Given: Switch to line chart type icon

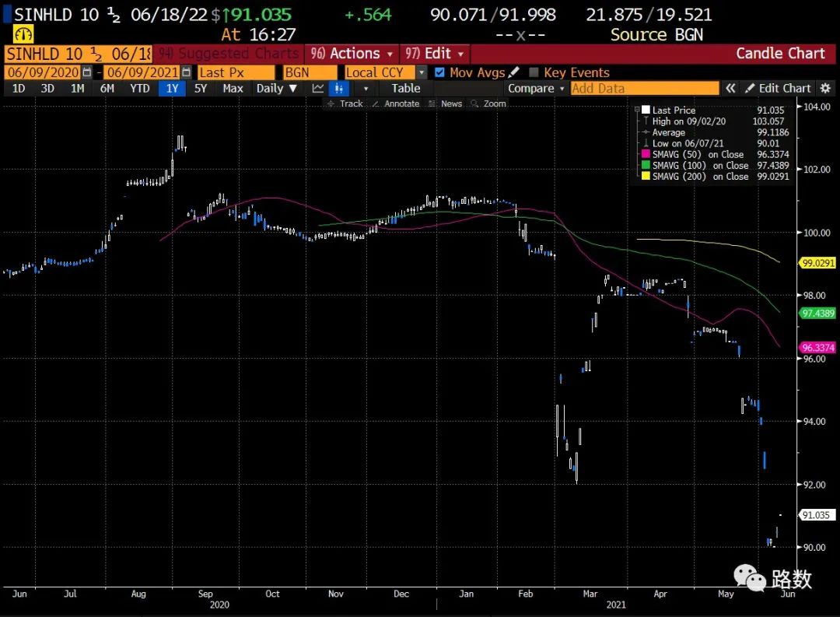Looking at the screenshot, I should 317,89.
